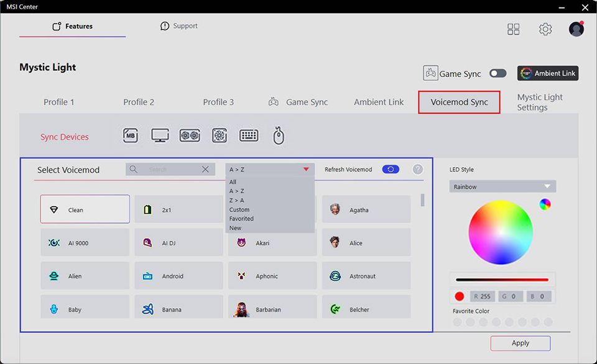The image size is (597, 364).
Task: Select New in the sort list
Action: pyautogui.click(x=270, y=228)
